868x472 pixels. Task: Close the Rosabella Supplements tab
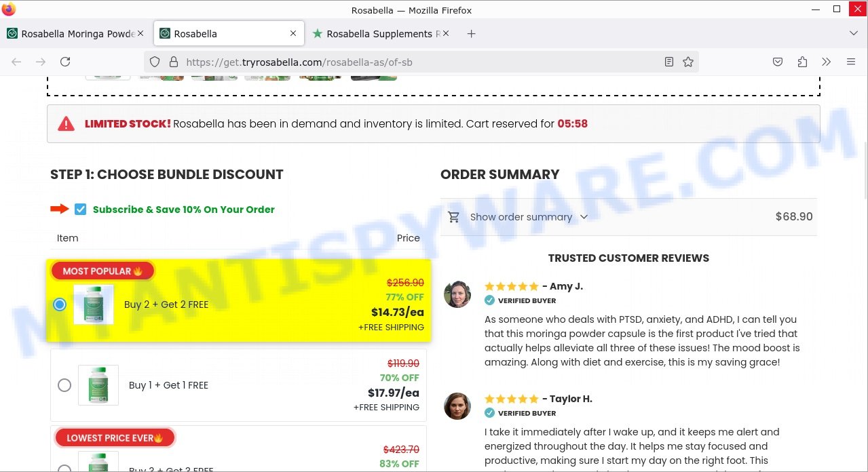click(446, 33)
